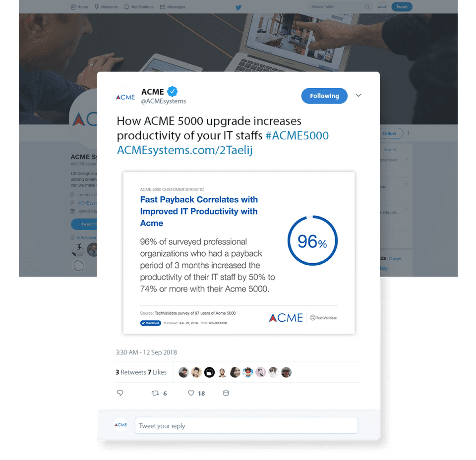
Task: Click the Tweet your reply field
Action: (246, 425)
